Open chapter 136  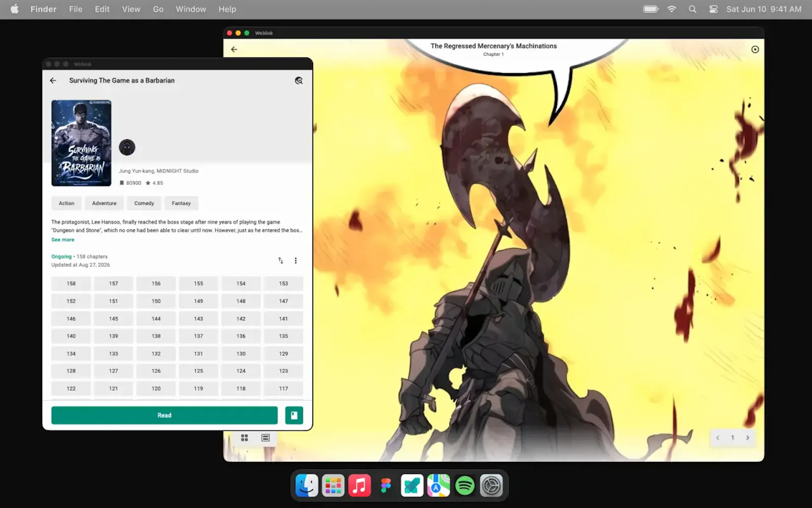[241, 336]
